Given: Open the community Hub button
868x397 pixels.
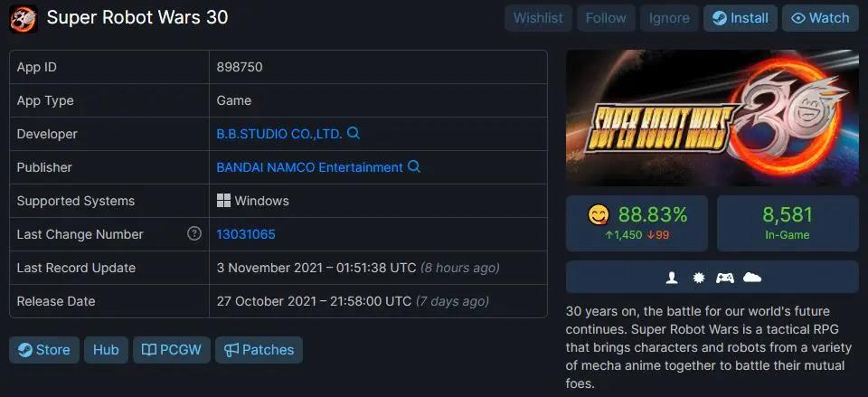Looking at the screenshot, I should [106, 350].
